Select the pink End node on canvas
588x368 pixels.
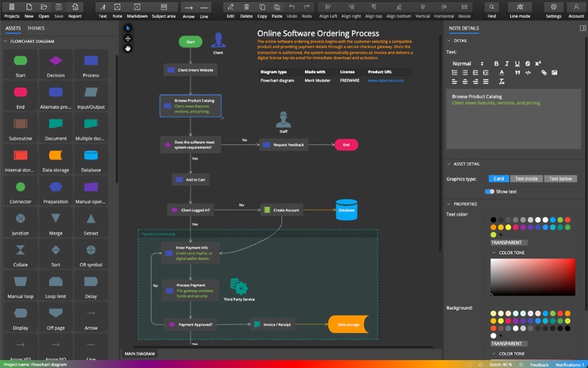pyautogui.click(x=346, y=144)
